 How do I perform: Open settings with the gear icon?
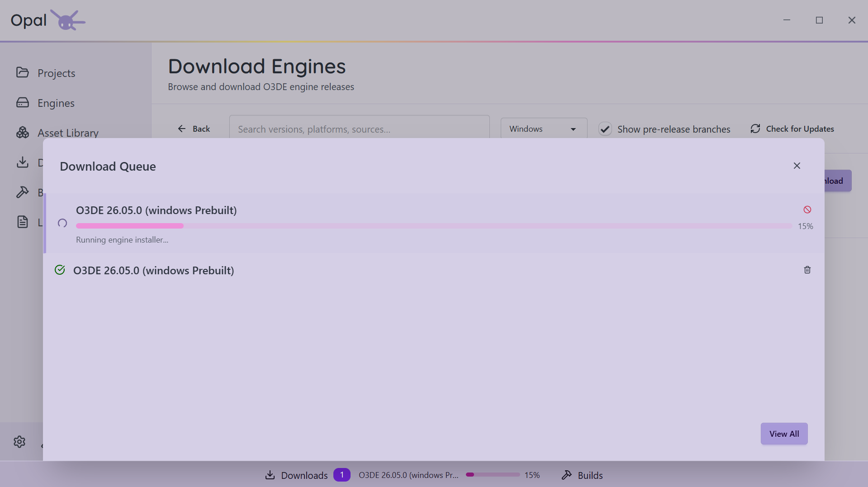(19, 441)
